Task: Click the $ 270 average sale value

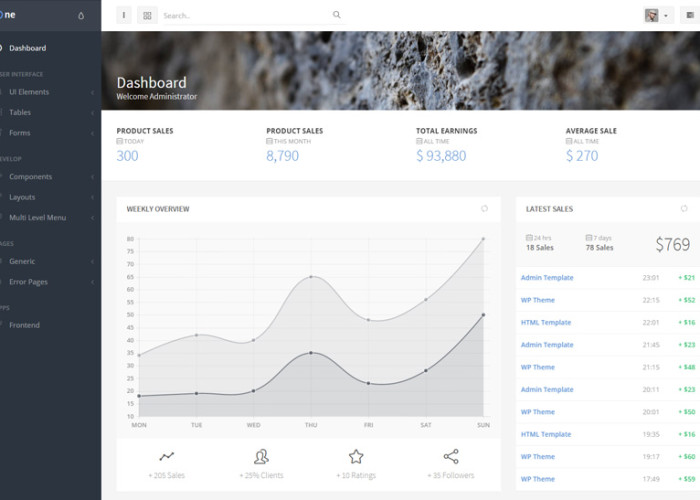Action: 582,156
